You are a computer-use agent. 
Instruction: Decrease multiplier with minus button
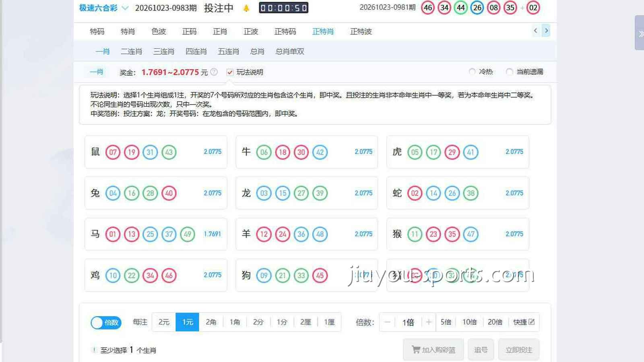(387, 322)
